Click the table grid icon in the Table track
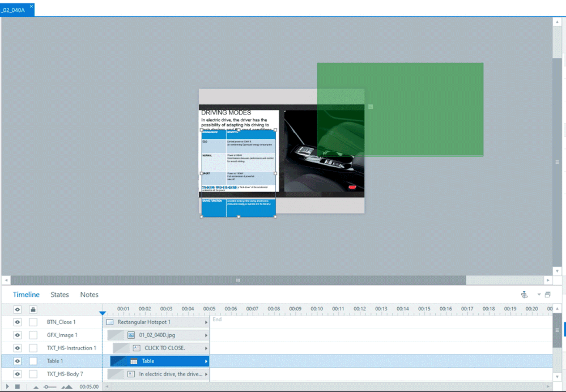566x392 pixels. pos(134,361)
